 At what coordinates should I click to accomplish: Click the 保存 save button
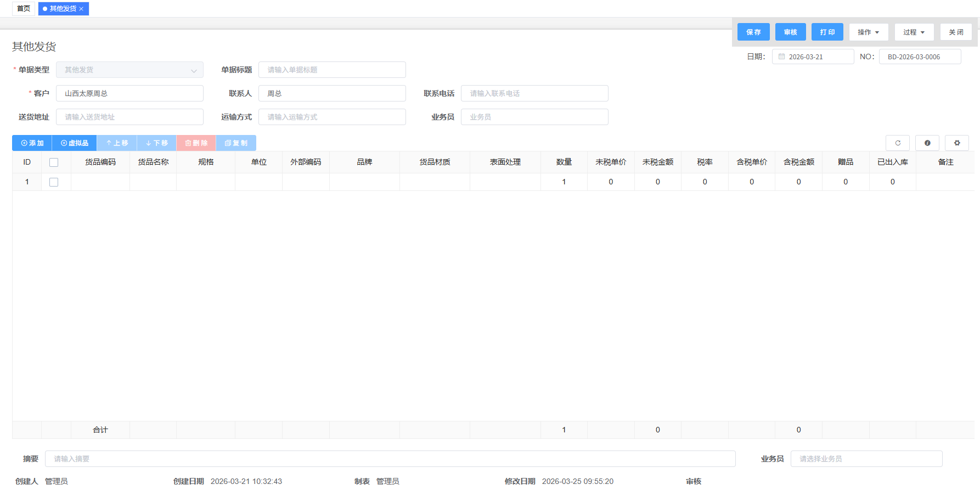coord(753,32)
